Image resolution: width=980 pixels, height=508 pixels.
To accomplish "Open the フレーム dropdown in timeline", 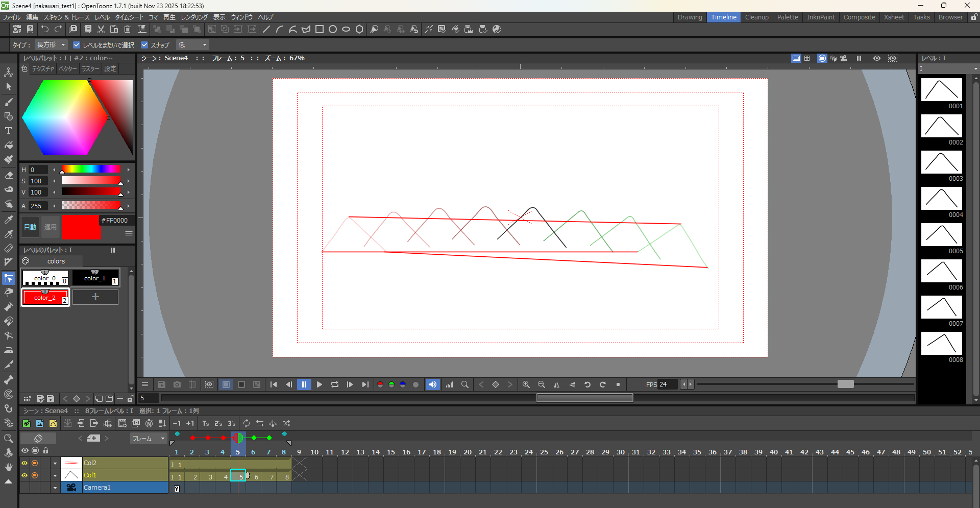I will [x=149, y=439].
